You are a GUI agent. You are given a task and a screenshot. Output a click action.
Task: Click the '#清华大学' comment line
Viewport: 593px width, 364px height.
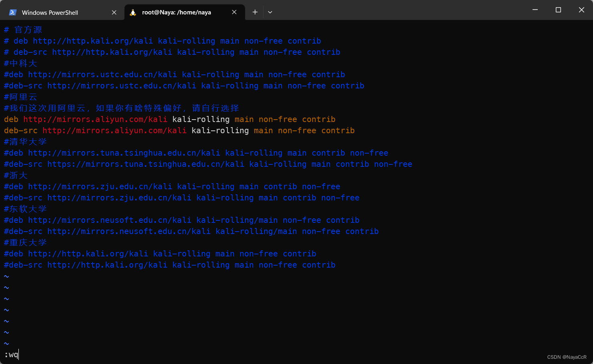(25, 142)
